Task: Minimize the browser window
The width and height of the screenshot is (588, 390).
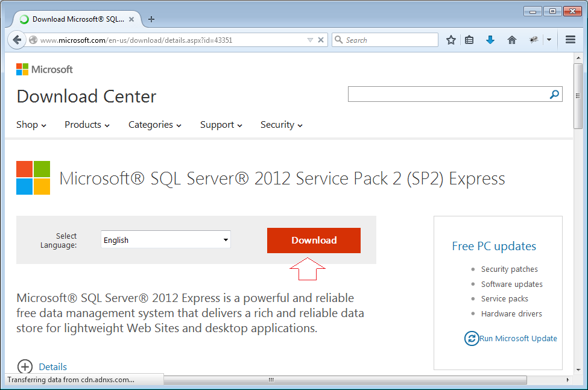Action: click(x=533, y=11)
